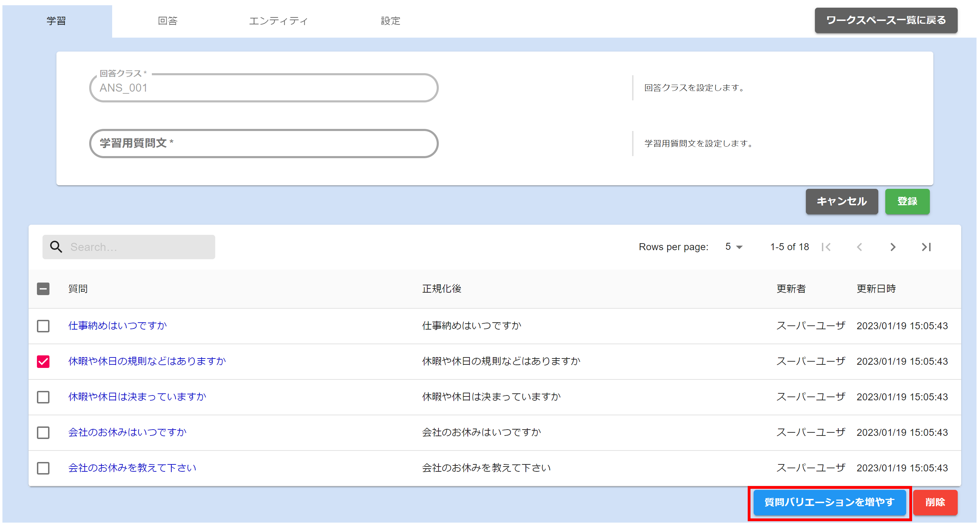The height and width of the screenshot is (524, 980).
Task: Toggle the select-all checkbox in header
Action: [43, 289]
